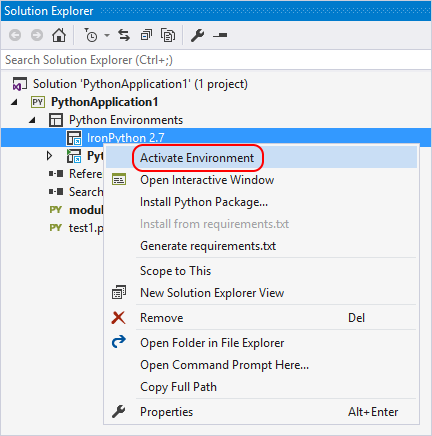This screenshot has height=436, width=432.
Task: Click the Forward navigation arrow icon
Action: tap(37, 35)
